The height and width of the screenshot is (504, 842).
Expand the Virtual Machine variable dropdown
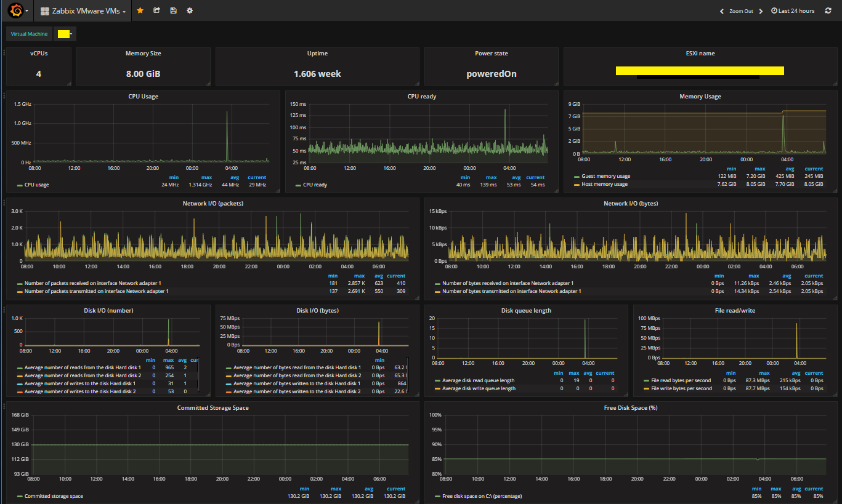[x=65, y=34]
